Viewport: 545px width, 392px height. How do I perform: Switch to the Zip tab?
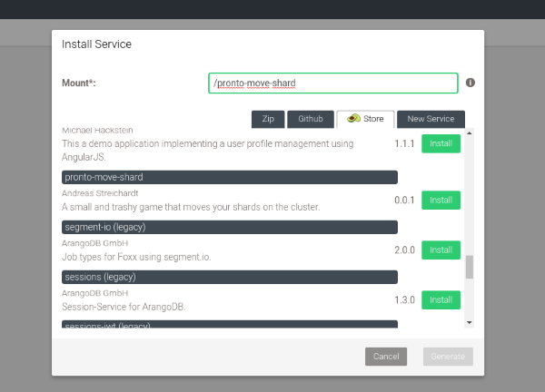click(x=268, y=119)
